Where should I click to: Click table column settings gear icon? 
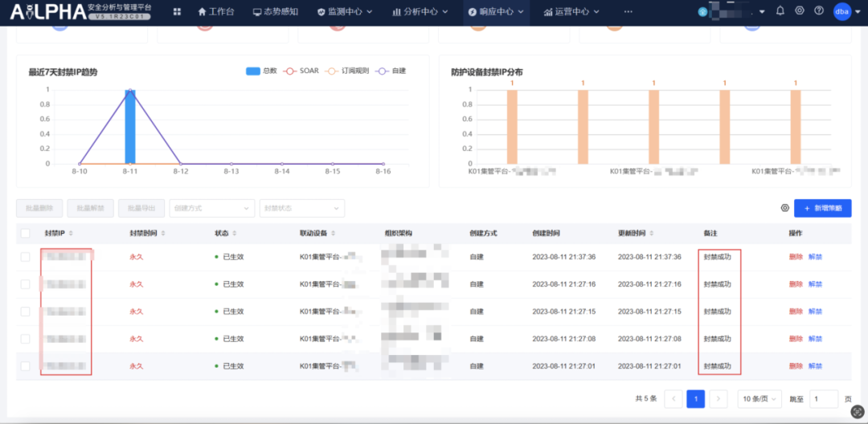(x=784, y=208)
